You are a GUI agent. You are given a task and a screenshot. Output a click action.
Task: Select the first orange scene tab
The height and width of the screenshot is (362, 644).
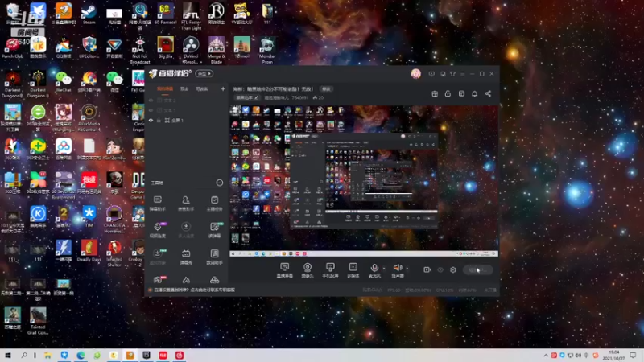point(165,89)
